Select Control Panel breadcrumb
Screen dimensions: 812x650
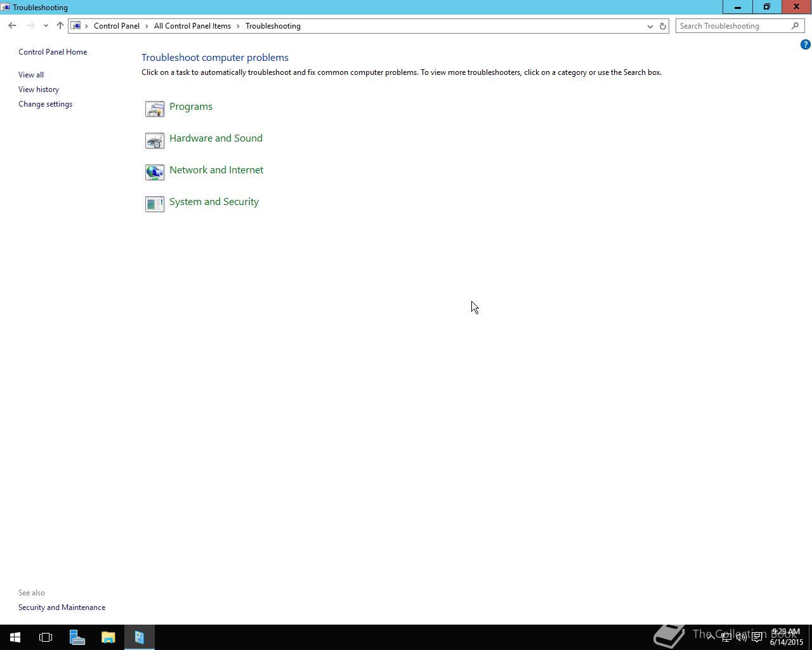117,26
